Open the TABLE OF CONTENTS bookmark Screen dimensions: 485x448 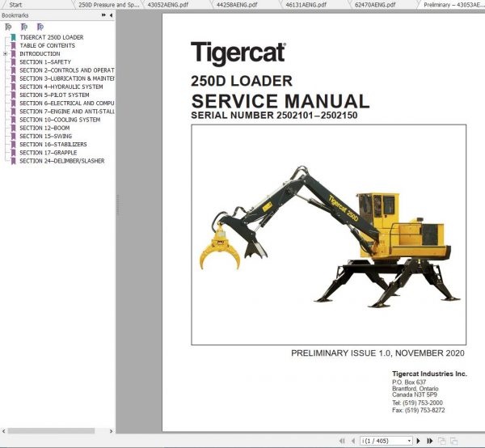tap(48, 46)
